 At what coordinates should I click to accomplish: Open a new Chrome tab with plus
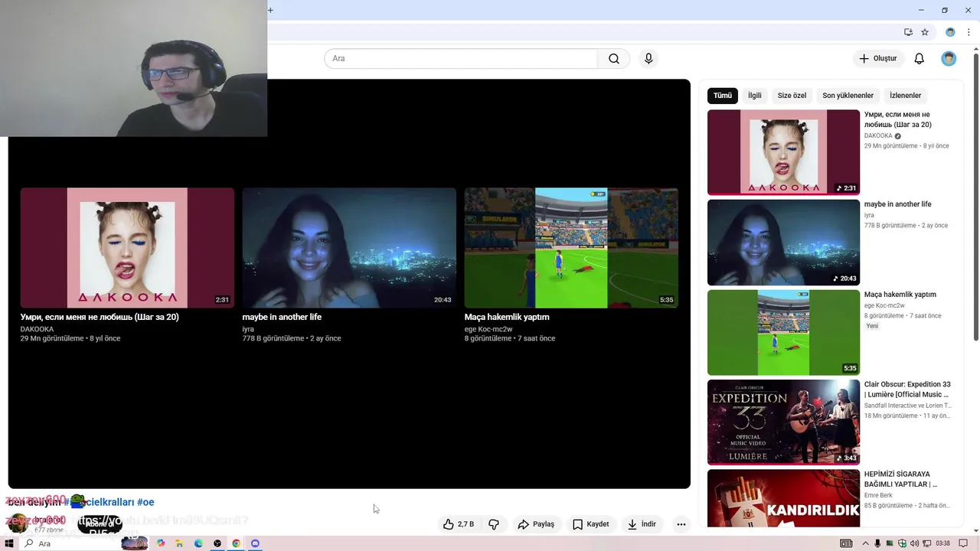270,10
